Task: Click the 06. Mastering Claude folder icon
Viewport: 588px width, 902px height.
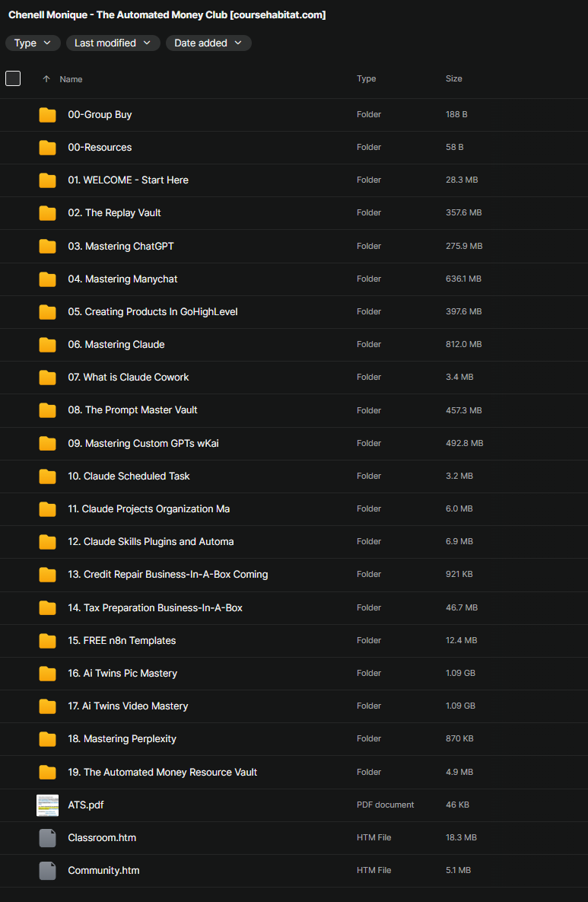Action: coord(47,345)
